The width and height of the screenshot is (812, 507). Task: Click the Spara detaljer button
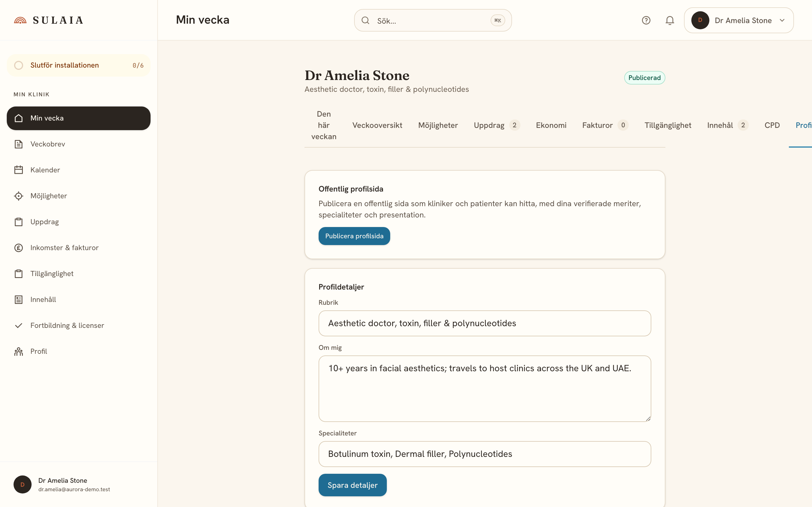pos(353,485)
